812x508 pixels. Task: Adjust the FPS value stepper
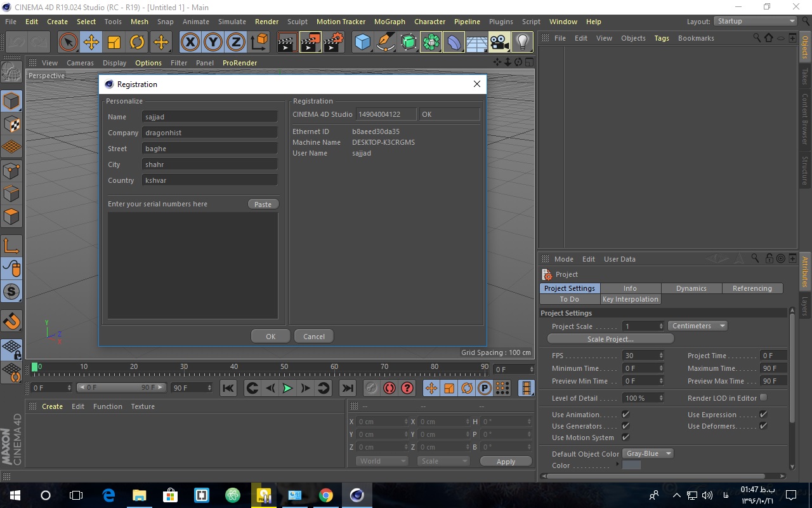662,356
